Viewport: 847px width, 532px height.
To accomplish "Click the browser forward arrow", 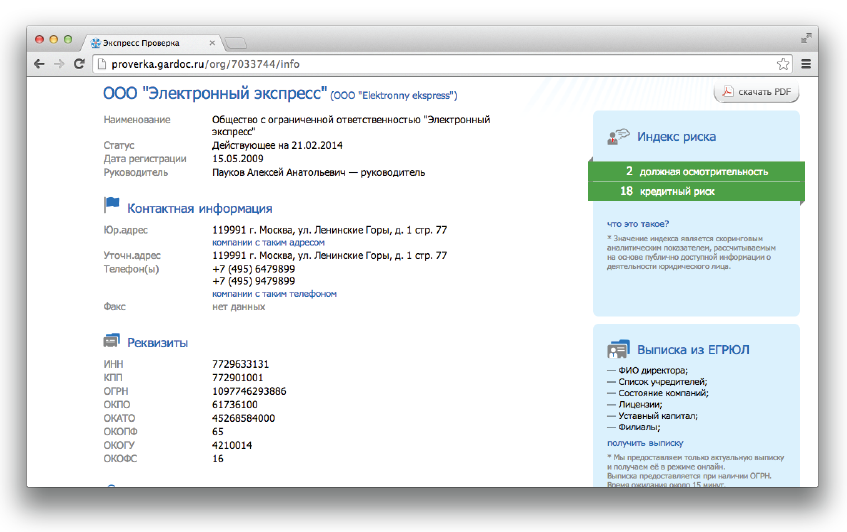I will pos(59,64).
